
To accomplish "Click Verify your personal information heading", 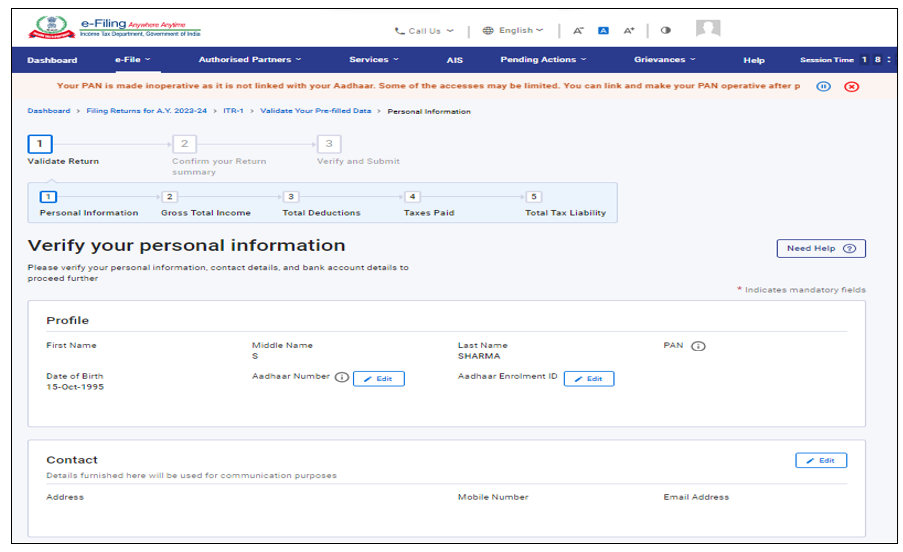I will point(187,246).
